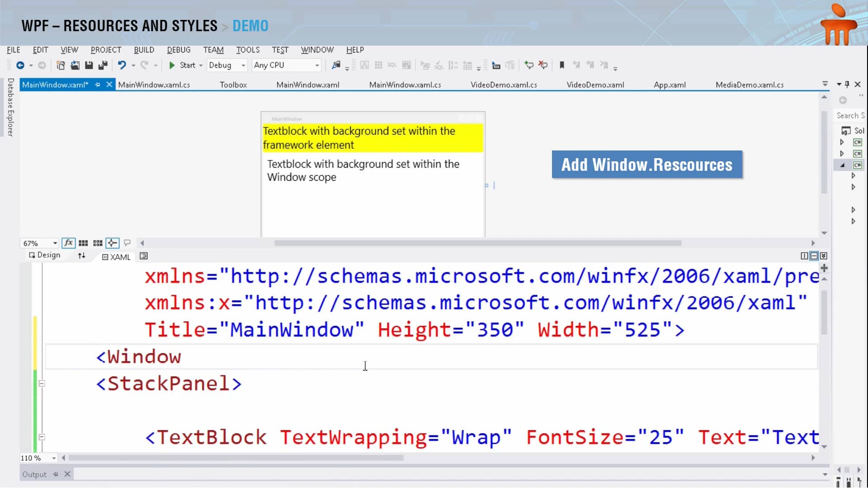Click the Save All toolbar icon
The width and height of the screenshot is (868, 488).
pyautogui.click(x=103, y=65)
